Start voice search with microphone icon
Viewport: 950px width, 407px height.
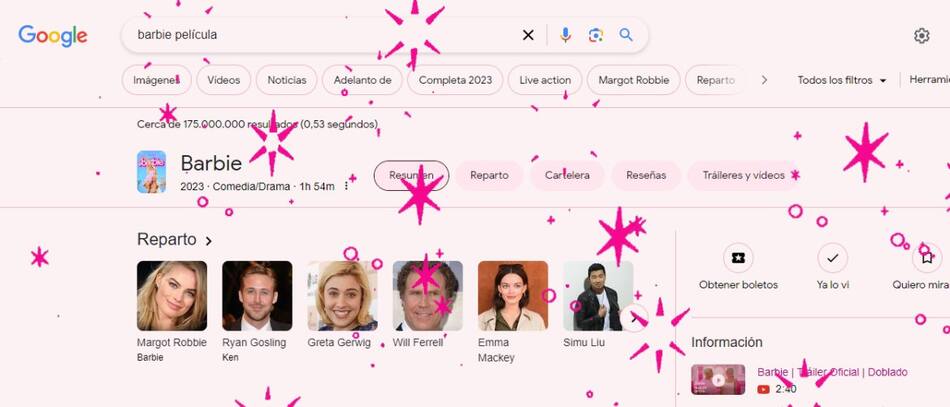[x=565, y=35]
